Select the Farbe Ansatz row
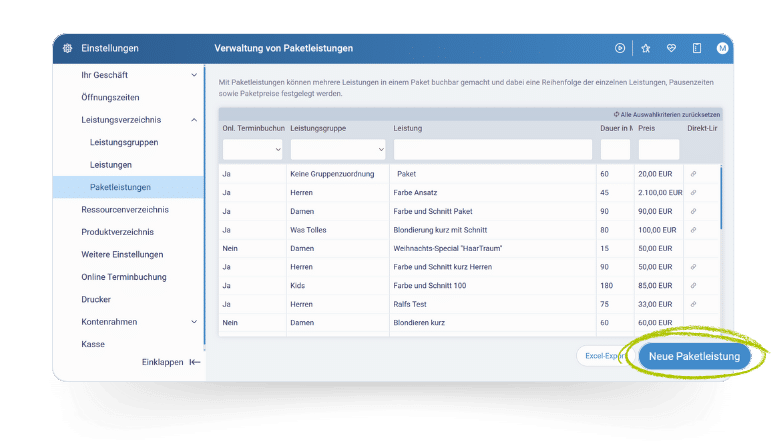Image resolution: width=771 pixels, height=446 pixels. [x=470, y=193]
